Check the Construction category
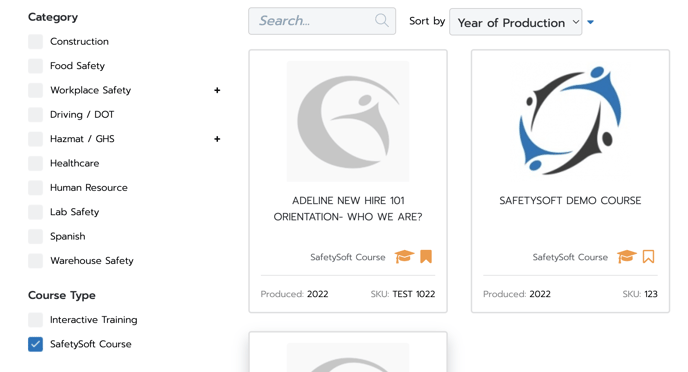Viewport: 688px width, 372px height. pos(36,42)
